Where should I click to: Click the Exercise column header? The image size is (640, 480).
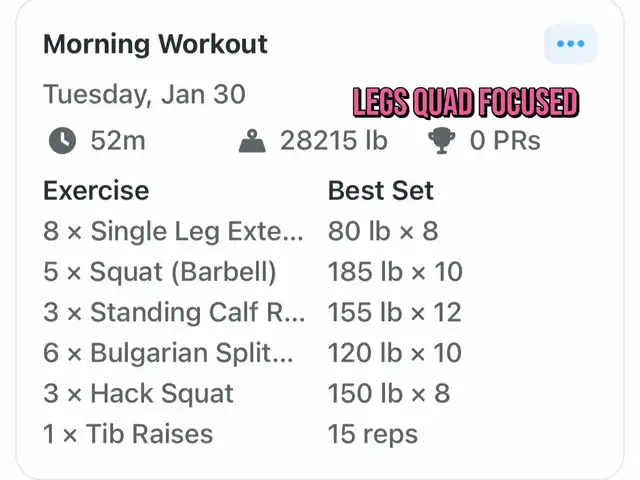tap(96, 191)
